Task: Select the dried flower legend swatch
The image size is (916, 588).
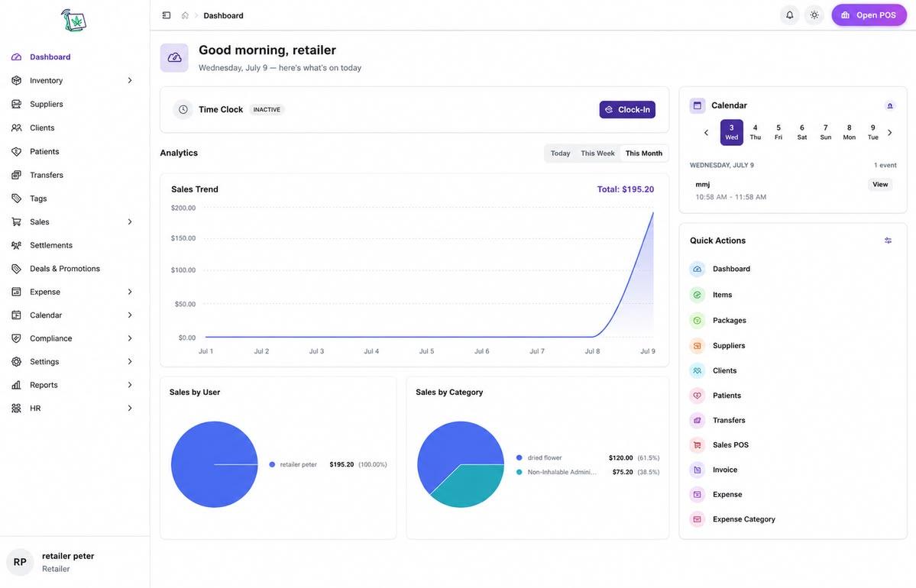Action: pos(519,457)
